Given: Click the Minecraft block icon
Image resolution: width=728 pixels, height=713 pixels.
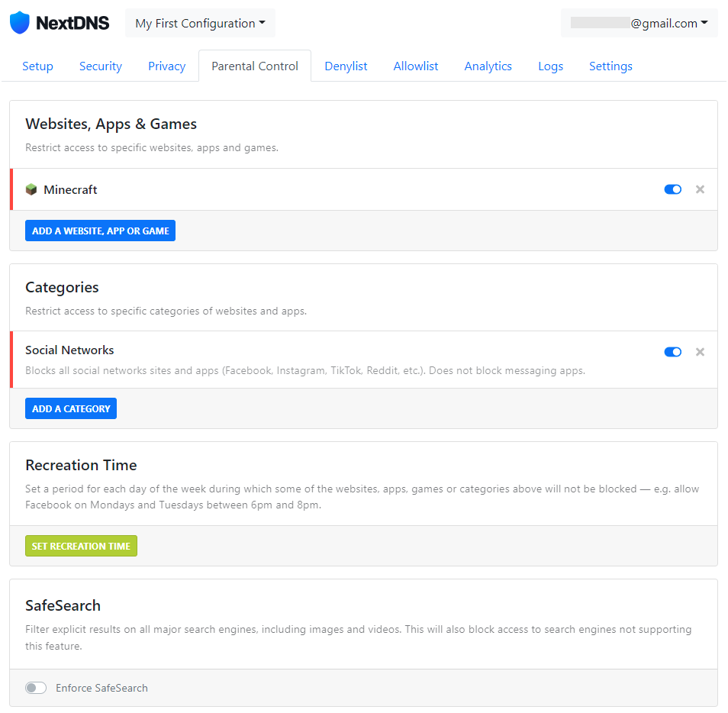Looking at the screenshot, I should 31,189.
